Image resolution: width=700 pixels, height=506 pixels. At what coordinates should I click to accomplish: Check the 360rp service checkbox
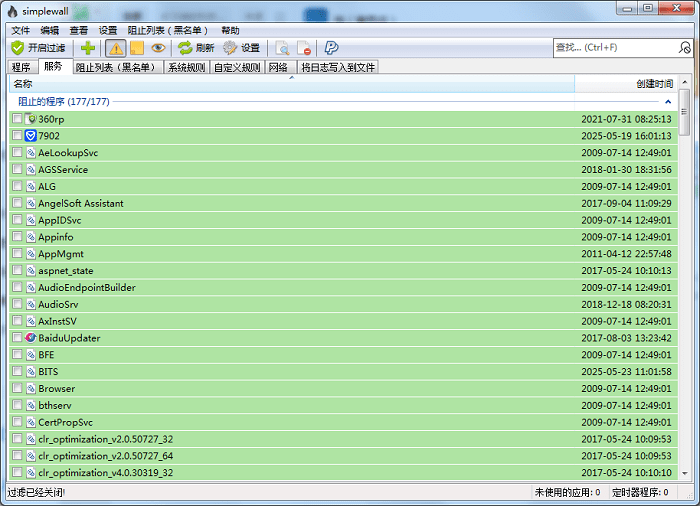coord(17,119)
